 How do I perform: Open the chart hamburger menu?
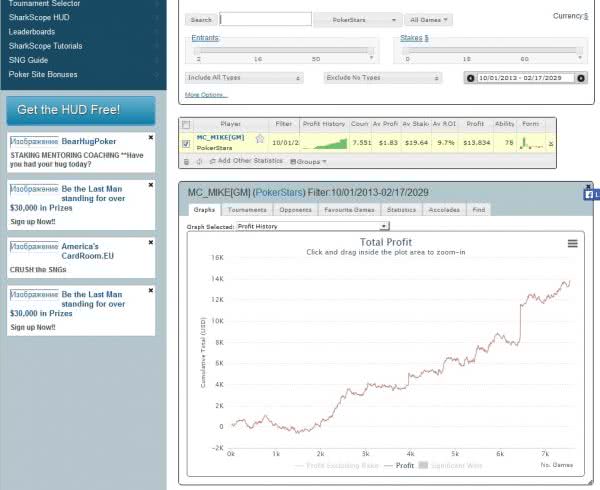coord(572,243)
